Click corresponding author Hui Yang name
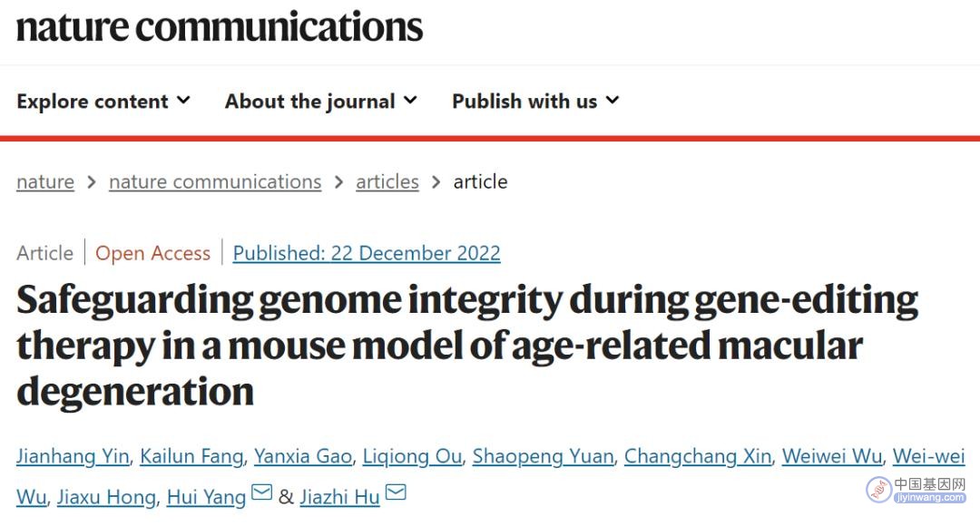Screen dimensions: 980x526 [206, 497]
